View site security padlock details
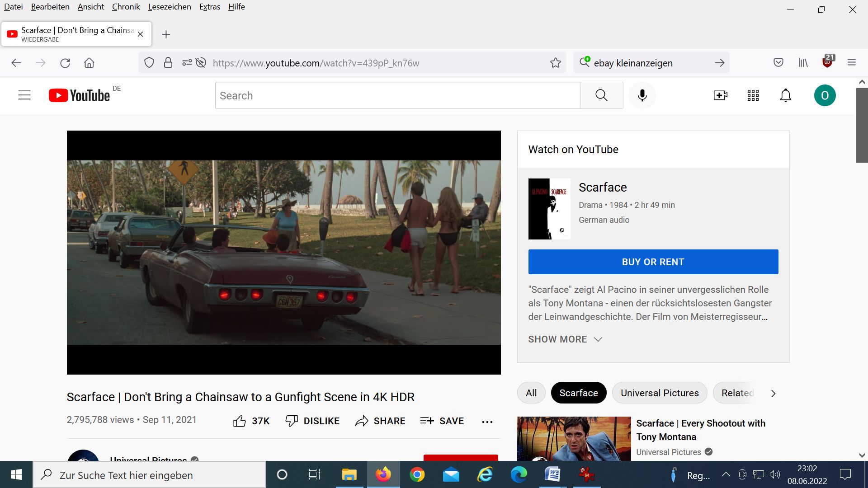Image resolution: width=868 pixels, height=488 pixels. click(x=168, y=63)
